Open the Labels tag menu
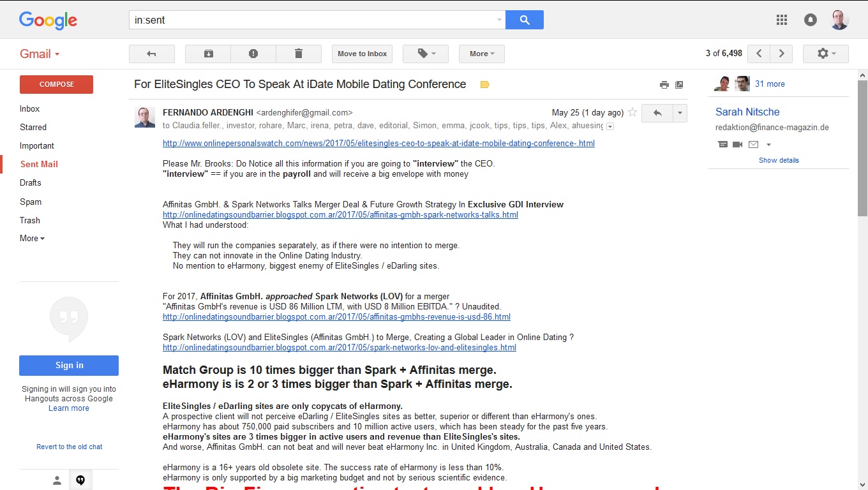868x490 pixels. click(426, 54)
